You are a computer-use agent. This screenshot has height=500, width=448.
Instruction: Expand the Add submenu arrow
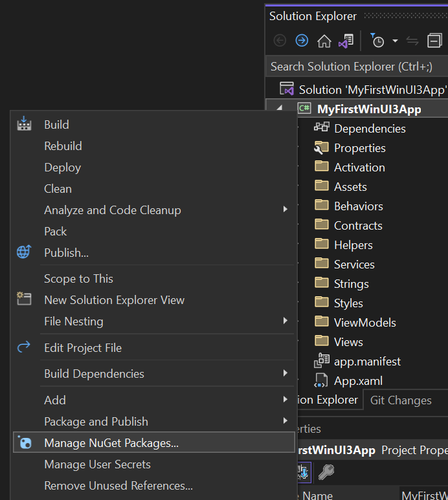pyautogui.click(x=286, y=399)
